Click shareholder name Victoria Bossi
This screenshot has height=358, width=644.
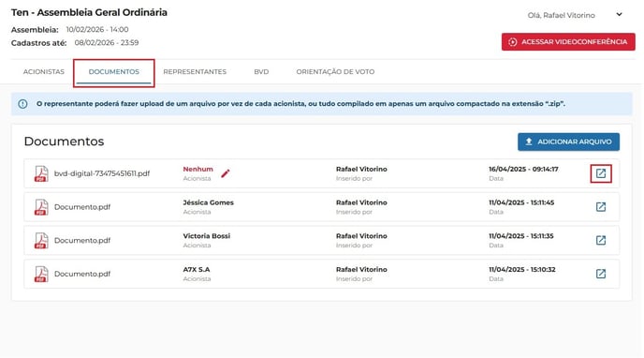coord(207,236)
